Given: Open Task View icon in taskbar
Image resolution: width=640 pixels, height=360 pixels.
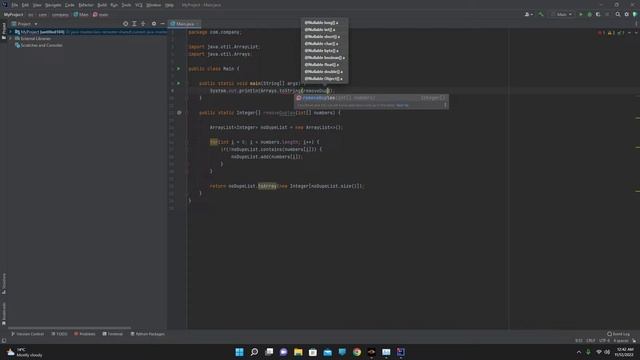Looking at the screenshot, I should (x=269, y=352).
